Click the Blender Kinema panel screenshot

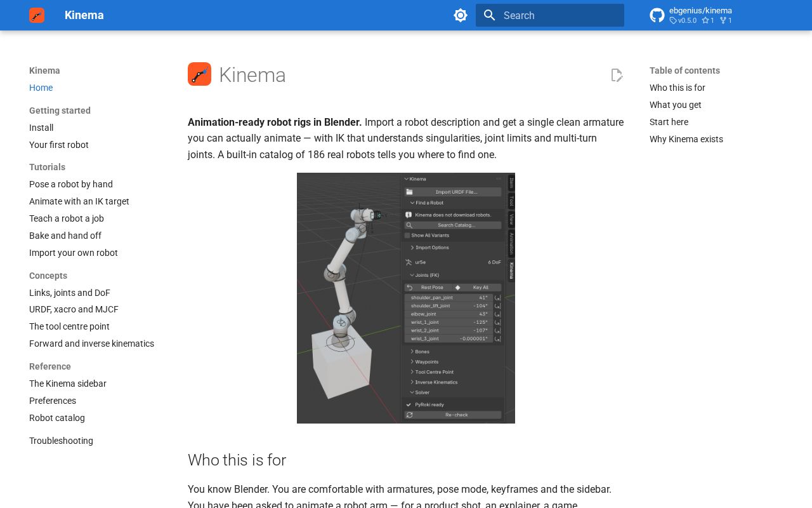point(406,298)
